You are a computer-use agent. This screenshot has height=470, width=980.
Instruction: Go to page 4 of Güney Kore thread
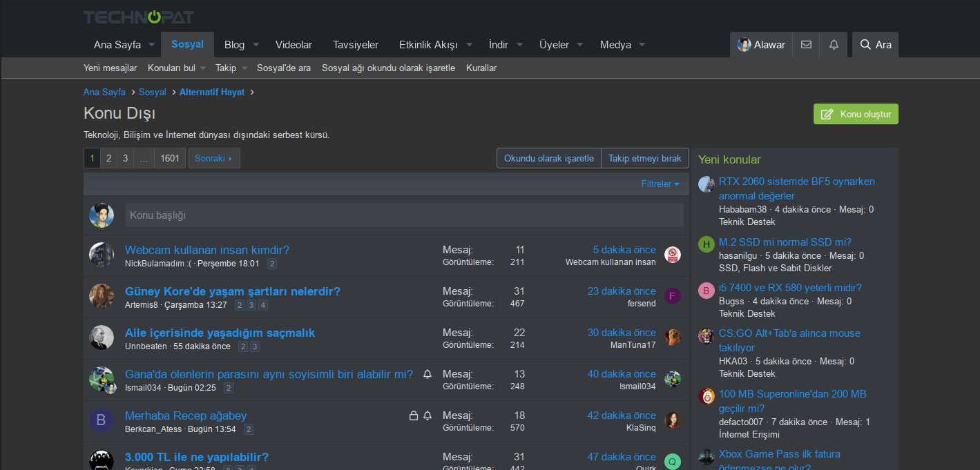(263, 305)
